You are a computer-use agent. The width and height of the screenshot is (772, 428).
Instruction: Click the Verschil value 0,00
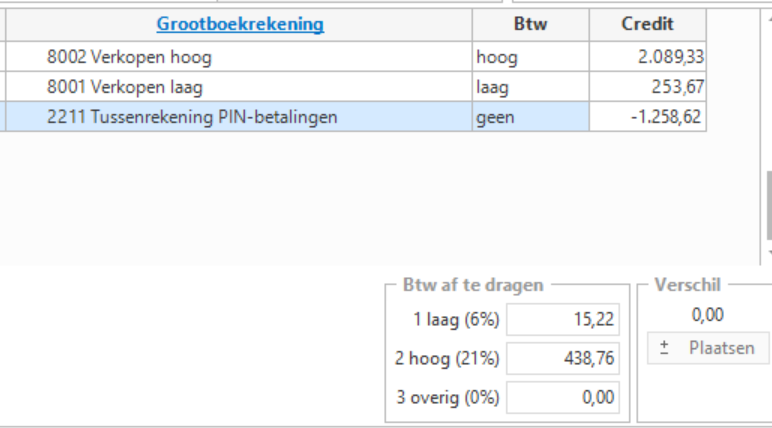pyautogui.click(x=707, y=316)
